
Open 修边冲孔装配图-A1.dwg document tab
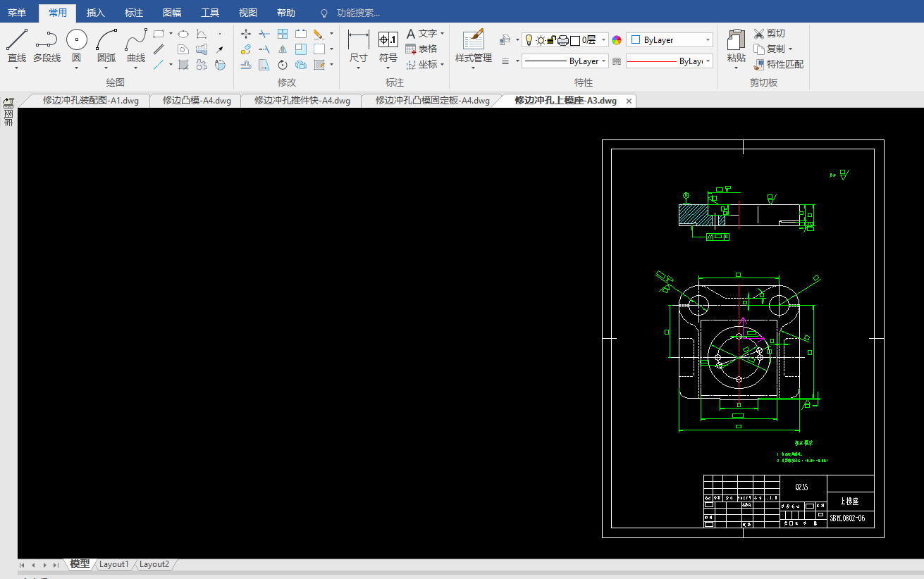(91, 101)
